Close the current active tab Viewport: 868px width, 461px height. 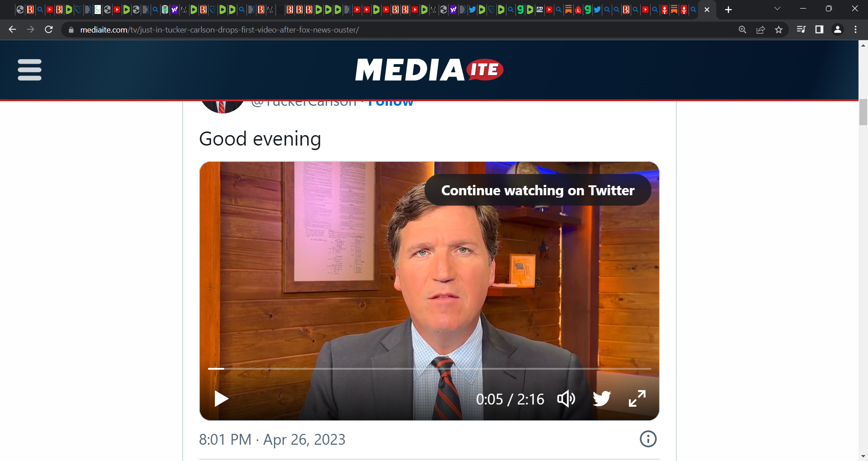707,9
